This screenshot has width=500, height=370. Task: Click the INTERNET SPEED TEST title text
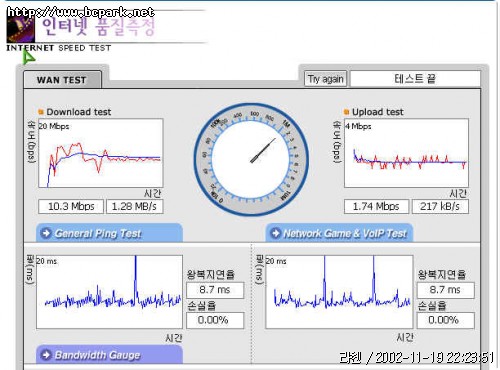pos(59,48)
